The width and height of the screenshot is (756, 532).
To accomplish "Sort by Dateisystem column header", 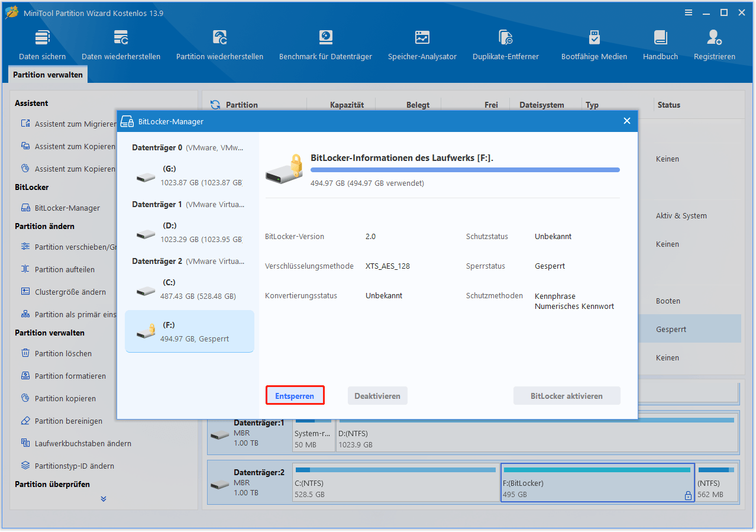I will pyautogui.click(x=542, y=105).
